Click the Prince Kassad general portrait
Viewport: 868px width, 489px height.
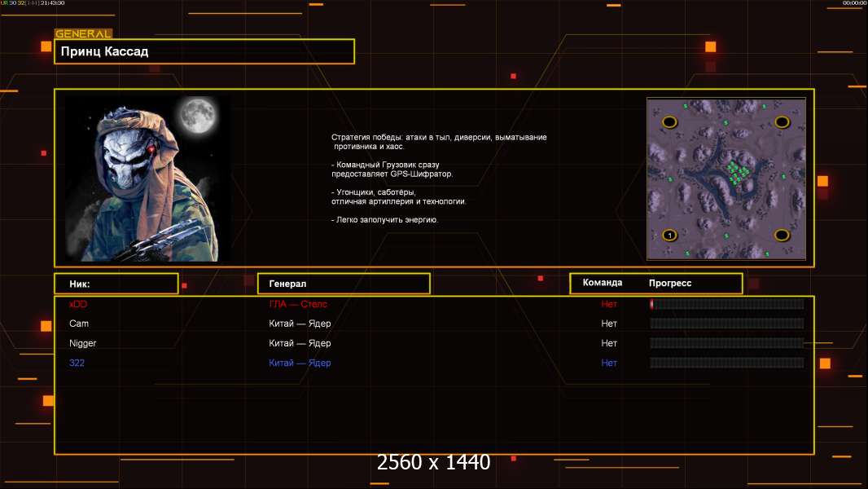147,178
